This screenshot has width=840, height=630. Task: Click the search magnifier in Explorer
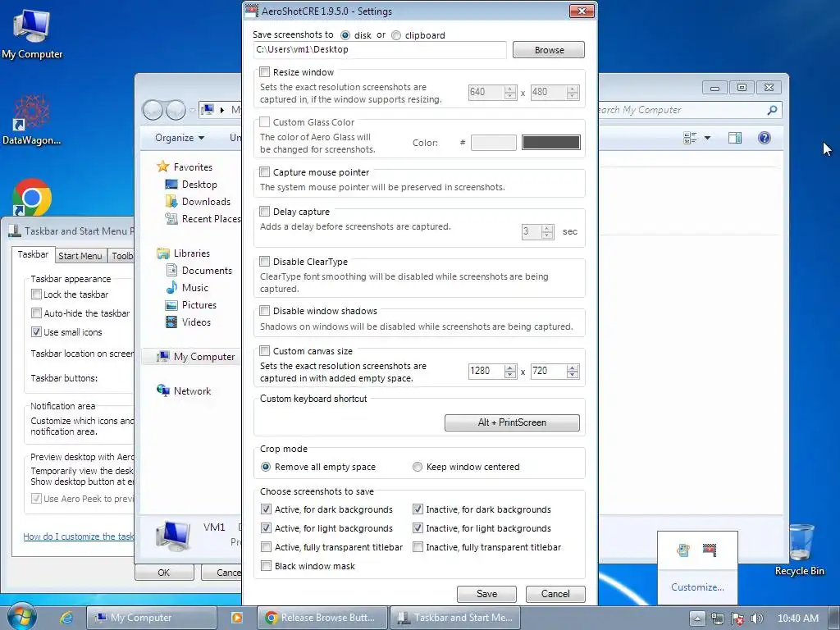click(772, 110)
